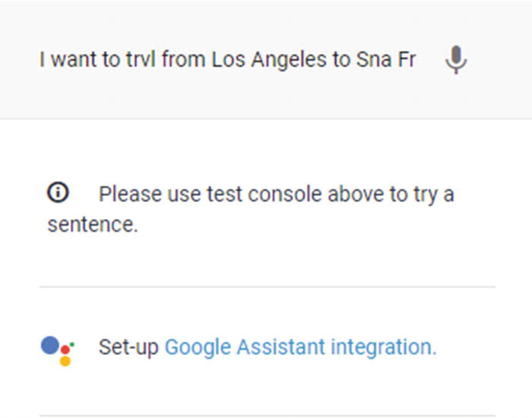Click the word "integration." in the blue link
This screenshot has height=418, width=532.
pos(383,347)
